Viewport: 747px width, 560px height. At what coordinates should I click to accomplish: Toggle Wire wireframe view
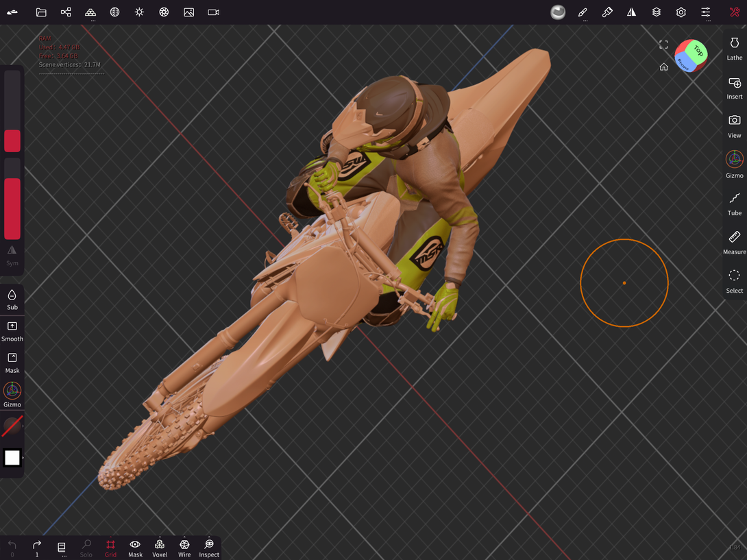click(x=184, y=548)
